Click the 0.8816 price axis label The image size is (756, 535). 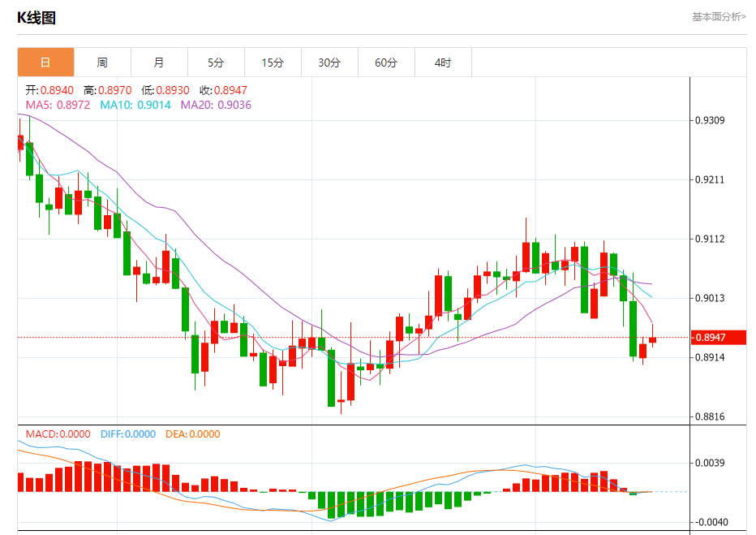point(710,416)
